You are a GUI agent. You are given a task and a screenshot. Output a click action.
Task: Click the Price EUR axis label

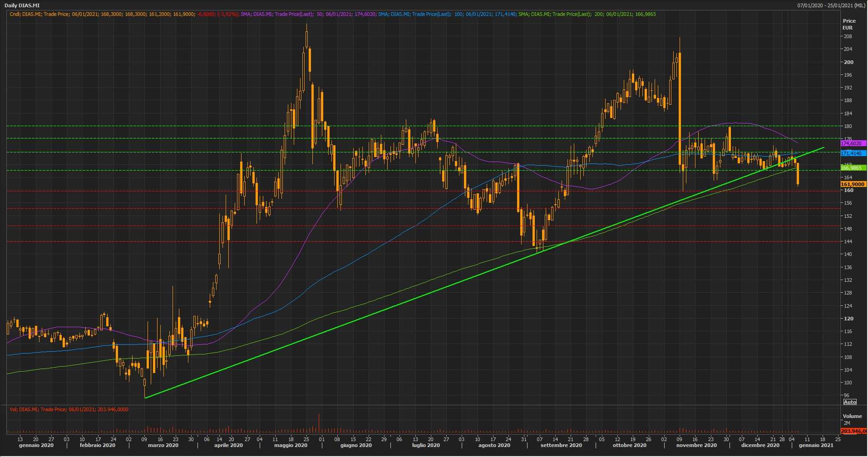tap(849, 24)
